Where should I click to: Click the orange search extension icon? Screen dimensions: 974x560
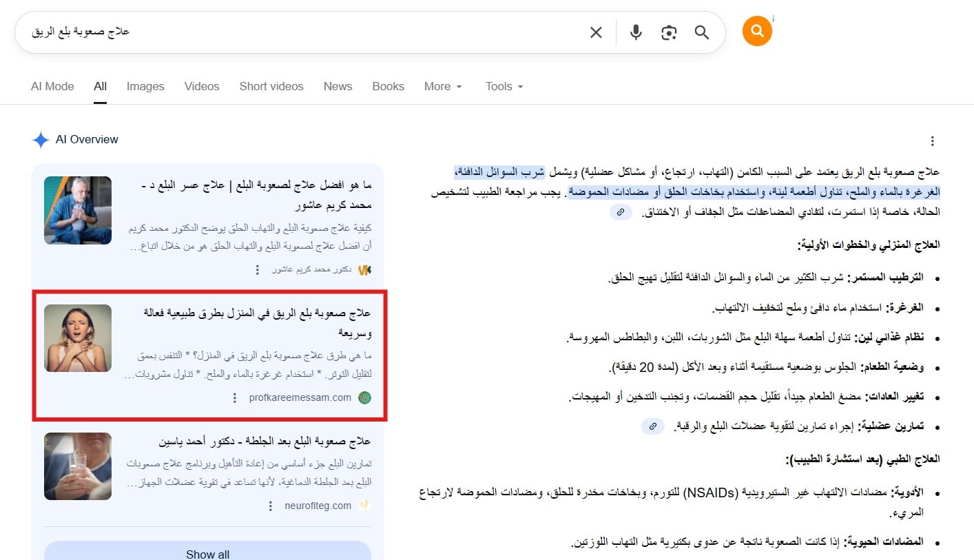pyautogui.click(x=756, y=32)
